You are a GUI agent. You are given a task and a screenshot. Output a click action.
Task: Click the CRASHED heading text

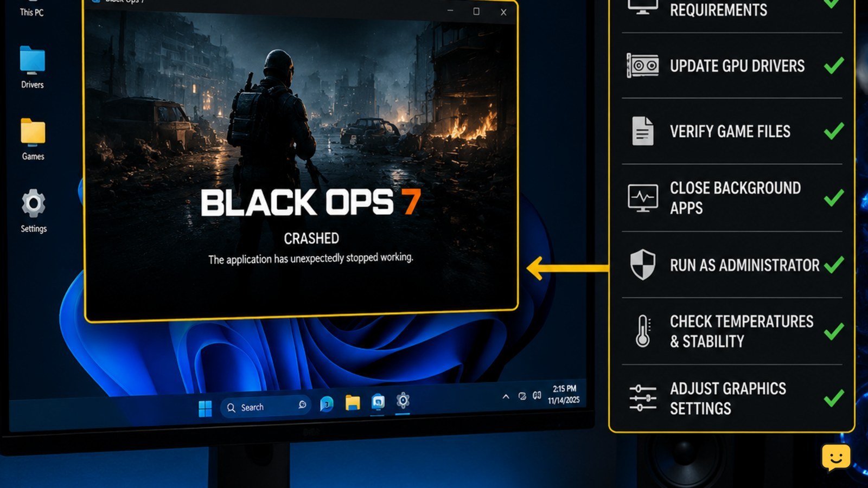(311, 239)
